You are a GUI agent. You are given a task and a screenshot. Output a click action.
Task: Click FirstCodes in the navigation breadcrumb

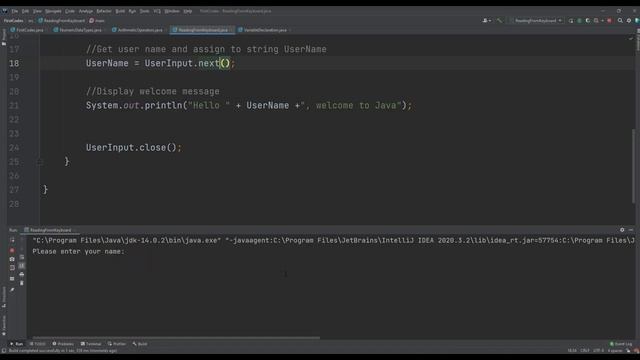click(13, 20)
